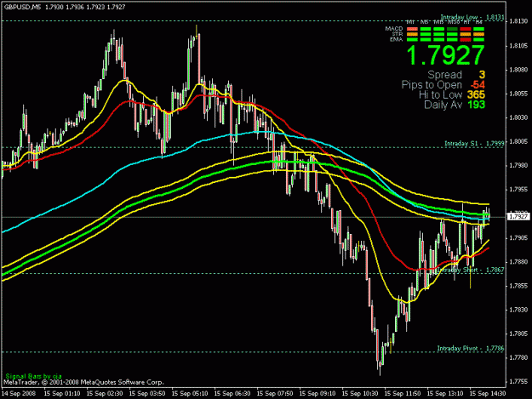Click the 15 Sep 11:50 time axis label

click(x=403, y=394)
